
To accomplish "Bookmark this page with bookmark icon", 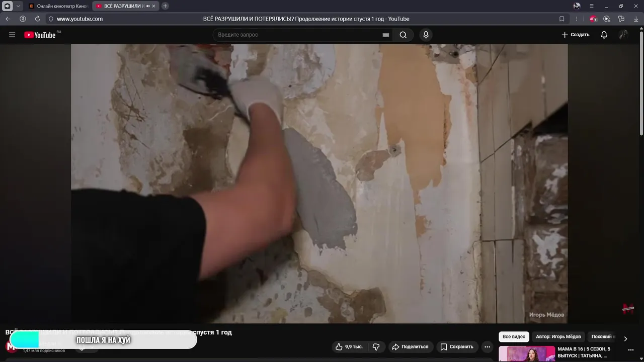I will pyautogui.click(x=562, y=19).
